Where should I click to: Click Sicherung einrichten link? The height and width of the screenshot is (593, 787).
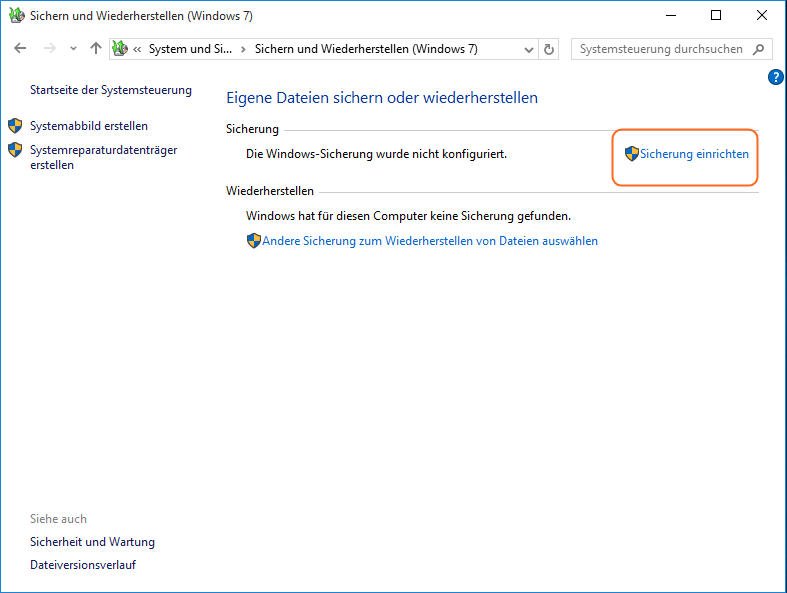(694, 154)
